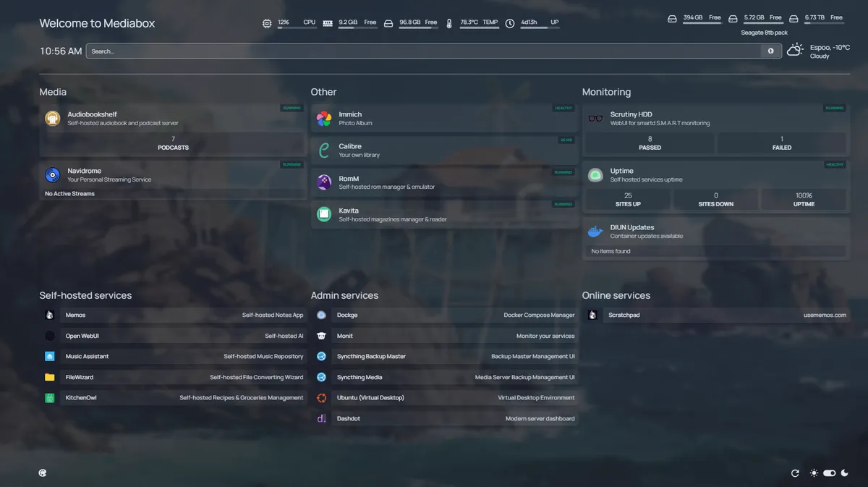The height and width of the screenshot is (487, 868).
Task: Open the color theme palette icon
Action: click(x=43, y=473)
